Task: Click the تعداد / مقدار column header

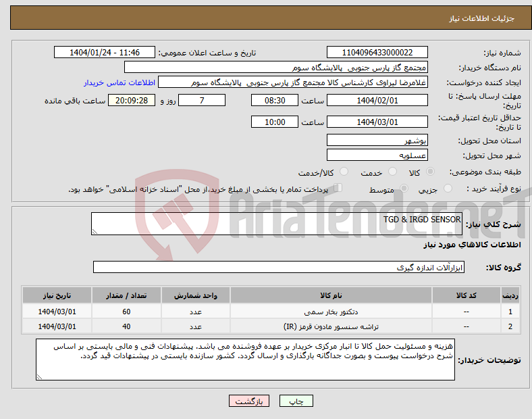Action: click(126, 295)
